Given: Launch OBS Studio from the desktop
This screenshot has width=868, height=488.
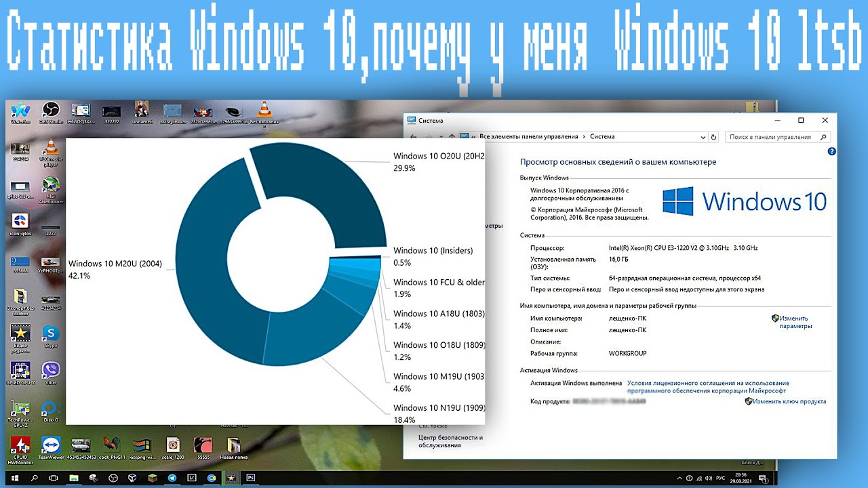Looking at the screenshot, I should tap(51, 113).
